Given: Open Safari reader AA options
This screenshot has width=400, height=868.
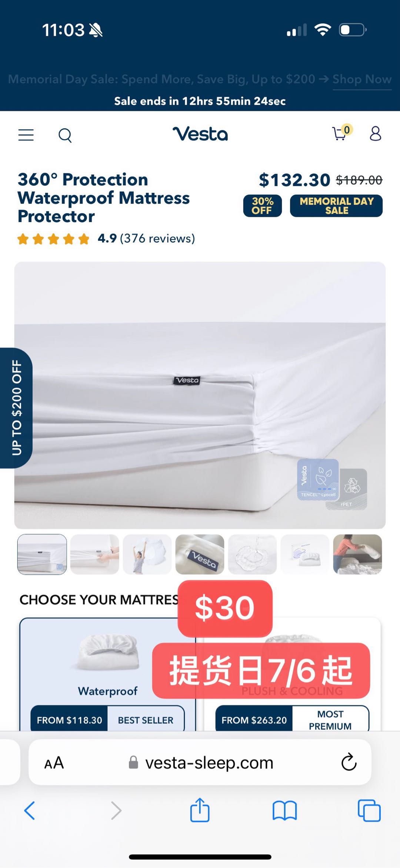Looking at the screenshot, I should coord(54,763).
